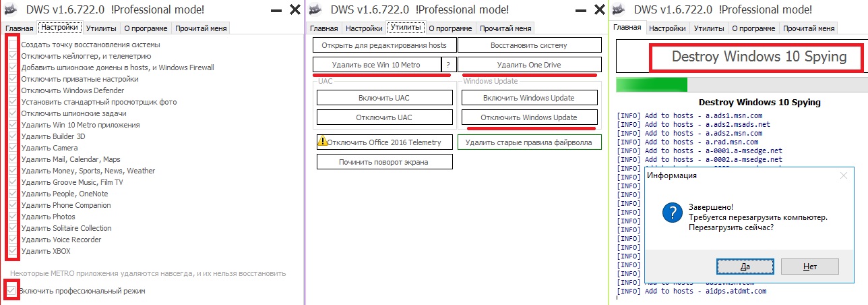
Task: Click the Включить Windows Update button
Action: (529, 98)
